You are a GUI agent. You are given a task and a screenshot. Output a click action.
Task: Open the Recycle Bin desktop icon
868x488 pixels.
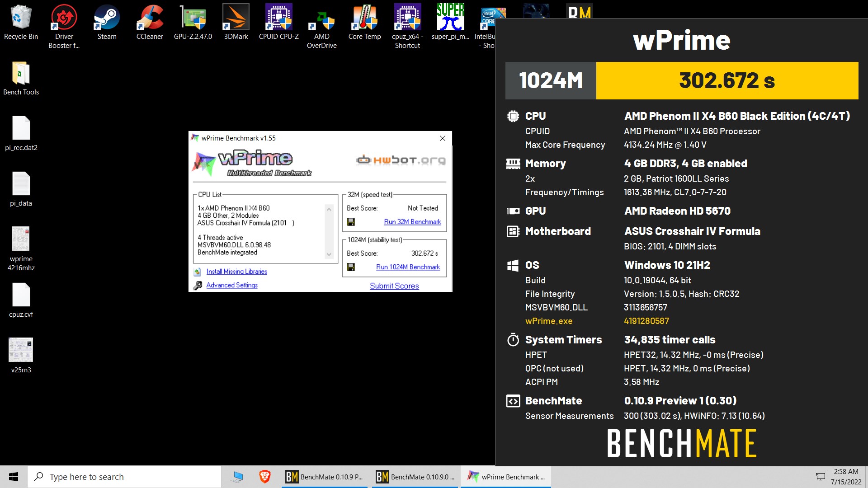pos(21,23)
